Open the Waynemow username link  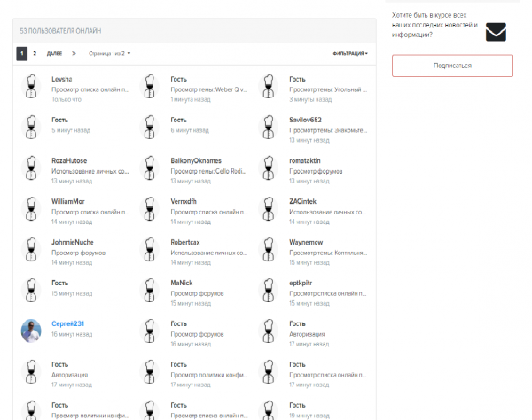(x=305, y=242)
